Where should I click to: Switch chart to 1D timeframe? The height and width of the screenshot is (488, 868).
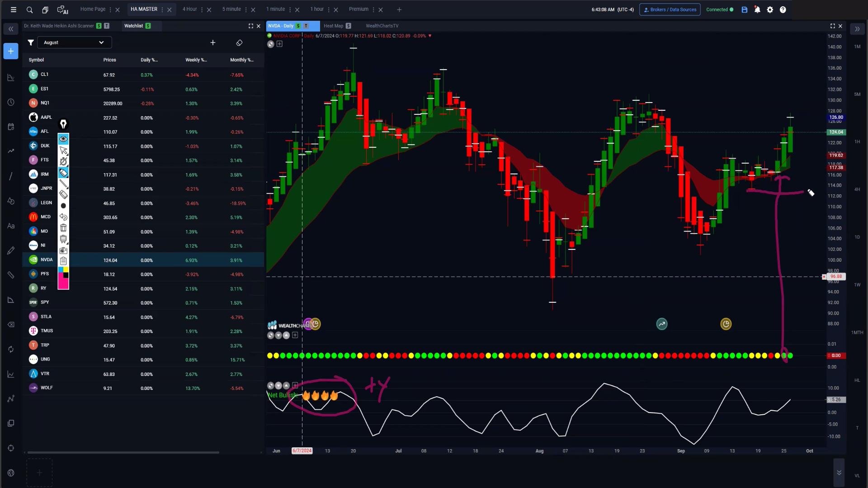click(857, 237)
